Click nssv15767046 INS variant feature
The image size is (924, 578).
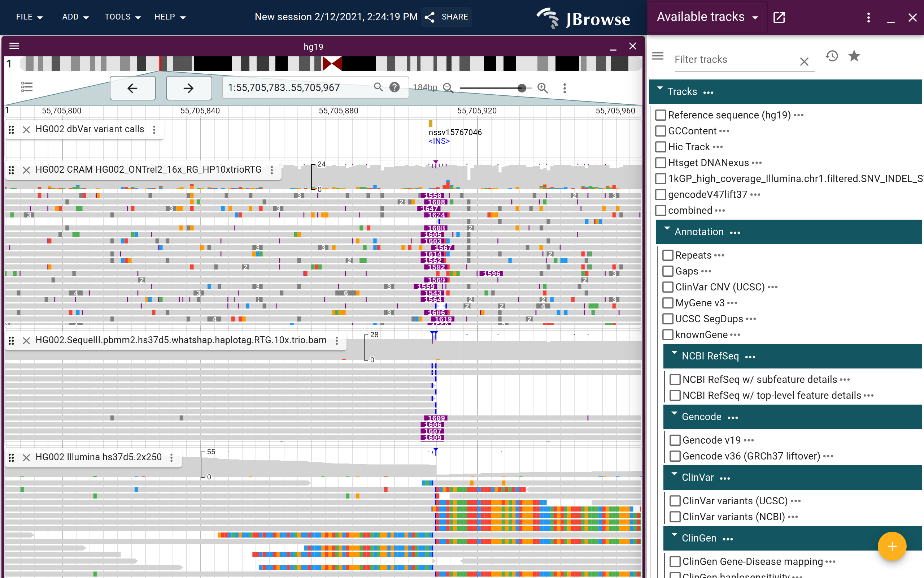point(430,124)
